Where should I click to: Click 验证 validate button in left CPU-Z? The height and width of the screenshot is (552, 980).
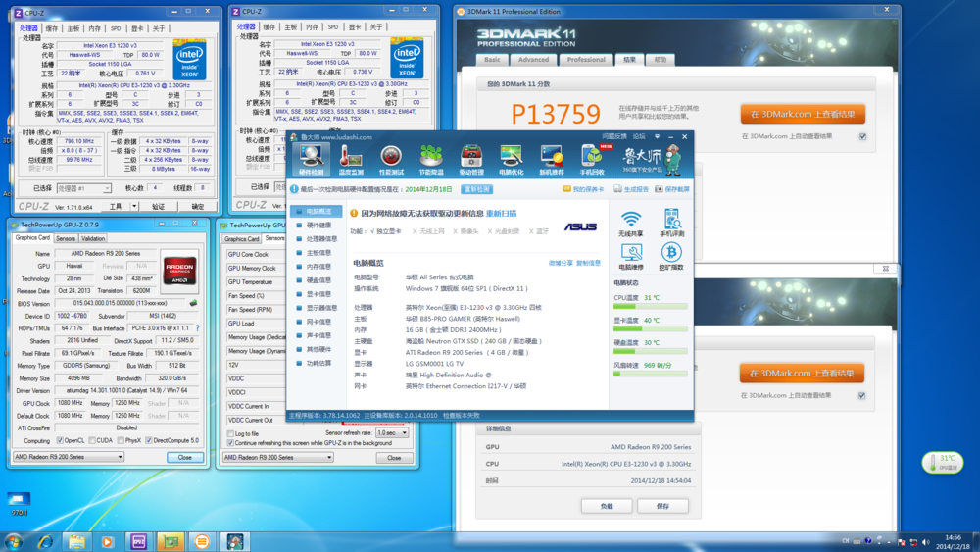pyautogui.click(x=159, y=206)
